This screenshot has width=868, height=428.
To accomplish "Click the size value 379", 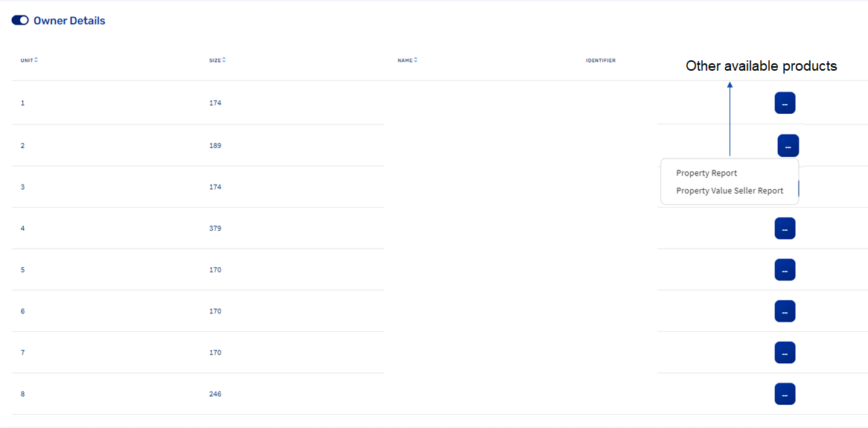I will coord(215,229).
